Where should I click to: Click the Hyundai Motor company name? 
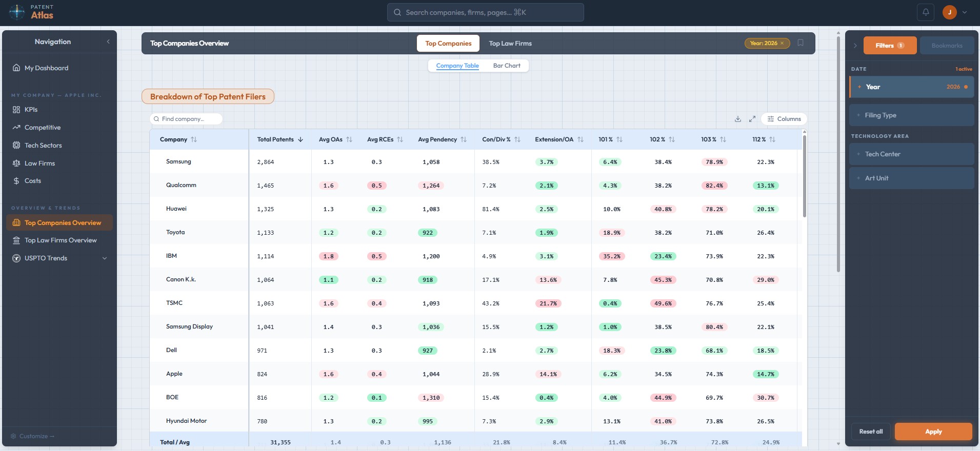tap(186, 421)
